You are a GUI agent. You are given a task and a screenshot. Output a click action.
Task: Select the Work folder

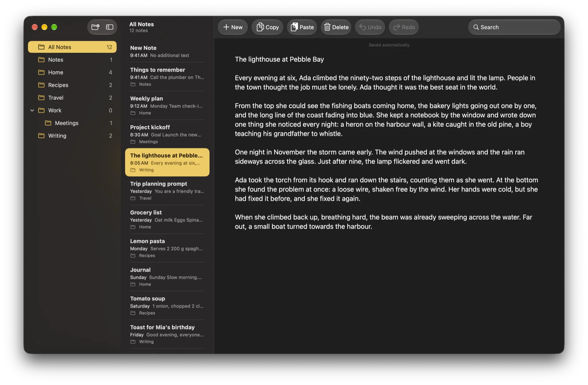pyautogui.click(x=72, y=110)
